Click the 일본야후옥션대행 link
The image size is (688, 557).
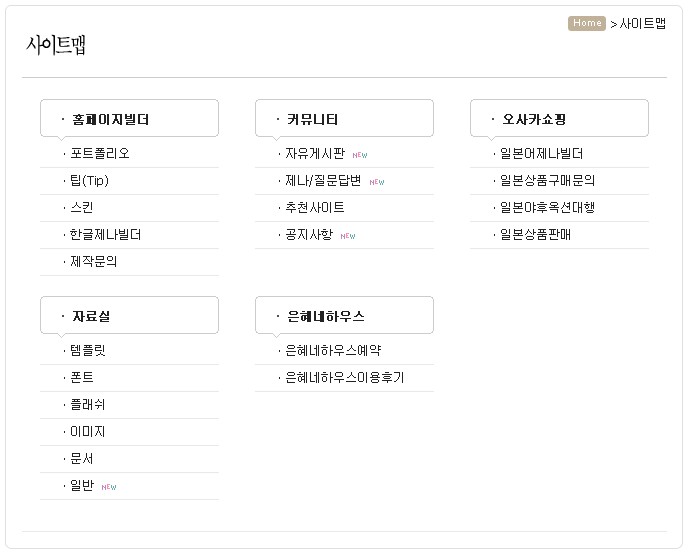pyautogui.click(x=547, y=208)
